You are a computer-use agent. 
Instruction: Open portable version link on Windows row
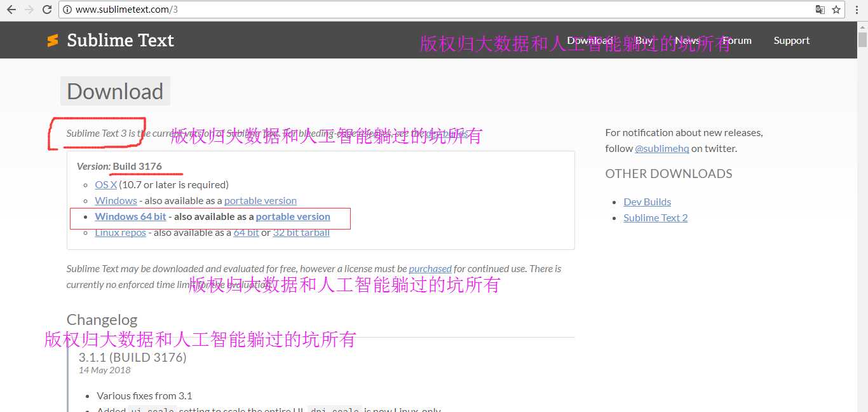click(x=261, y=200)
